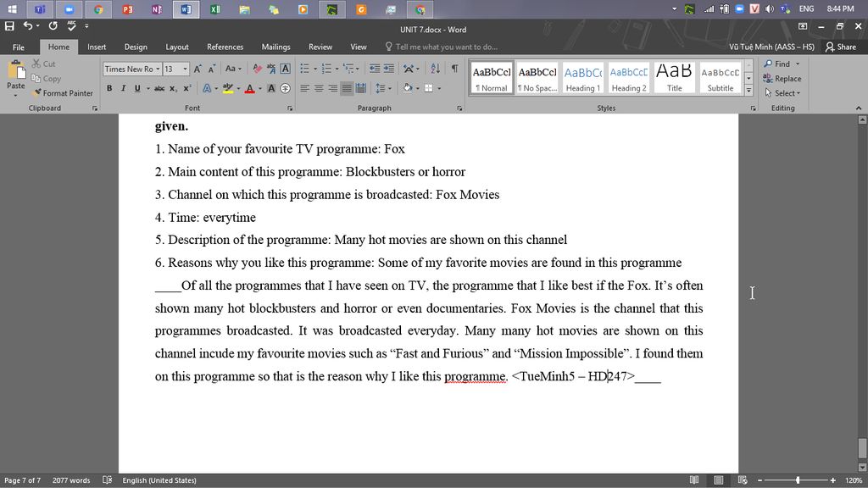Apply paragraph shading color
This screenshot has height=488, width=868.
pos(408,88)
